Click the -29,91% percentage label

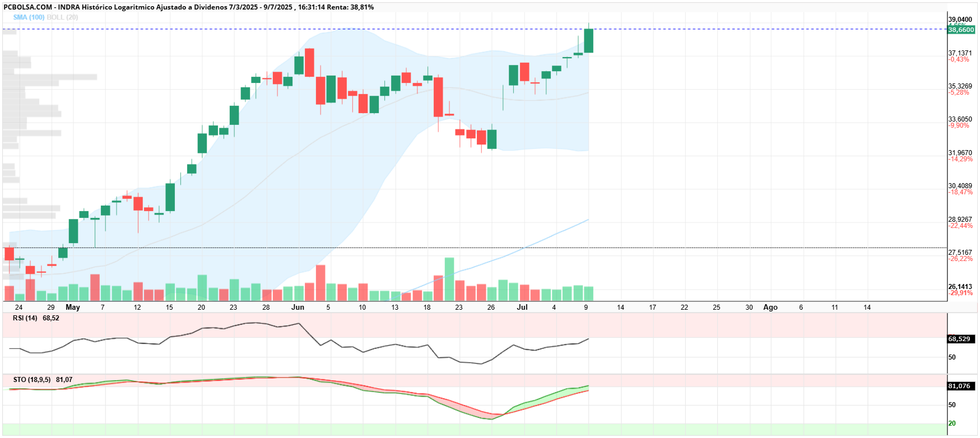pyautogui.click(x=960, y=293)
